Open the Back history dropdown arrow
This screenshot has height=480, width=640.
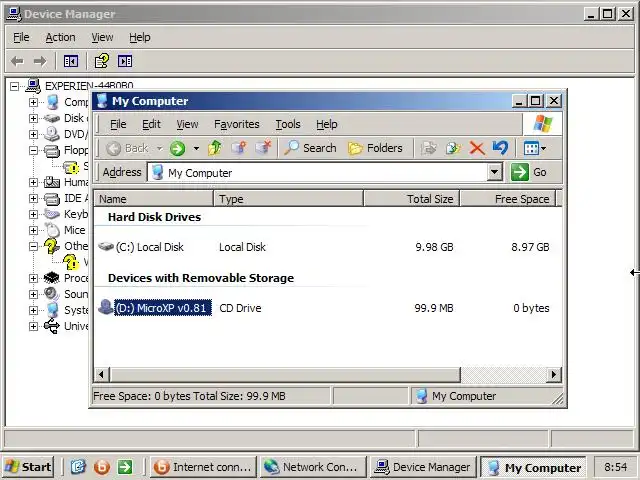160,148
